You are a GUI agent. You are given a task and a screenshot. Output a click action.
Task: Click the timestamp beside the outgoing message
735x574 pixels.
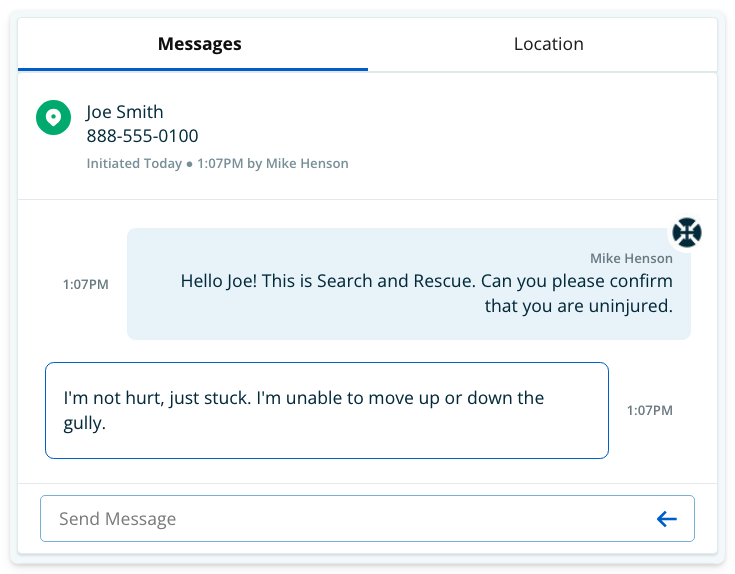86,284
